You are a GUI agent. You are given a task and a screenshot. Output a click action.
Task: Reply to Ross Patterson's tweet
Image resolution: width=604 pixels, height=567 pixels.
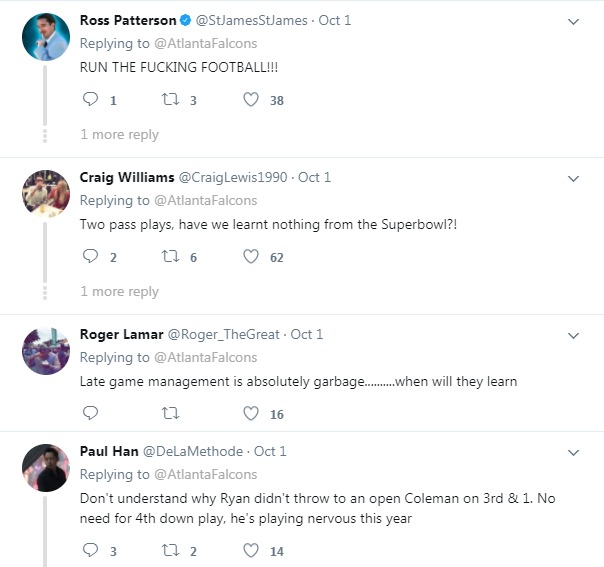90,100
